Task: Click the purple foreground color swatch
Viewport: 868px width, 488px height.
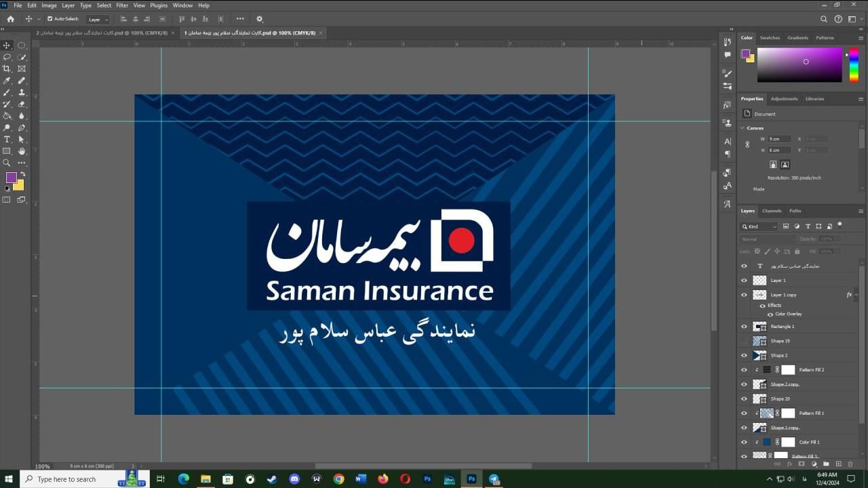Action: click(x=11, y=178)
